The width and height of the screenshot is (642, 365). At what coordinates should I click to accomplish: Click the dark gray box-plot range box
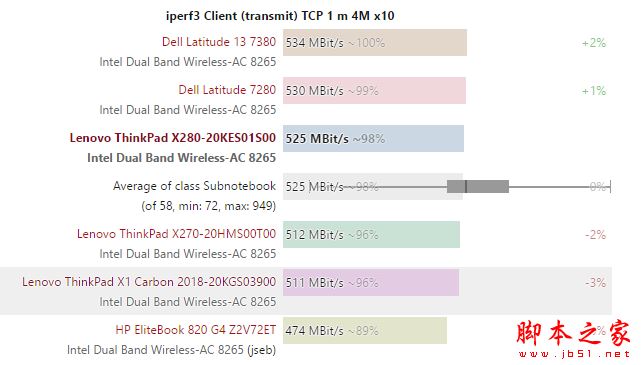[478, 186]
